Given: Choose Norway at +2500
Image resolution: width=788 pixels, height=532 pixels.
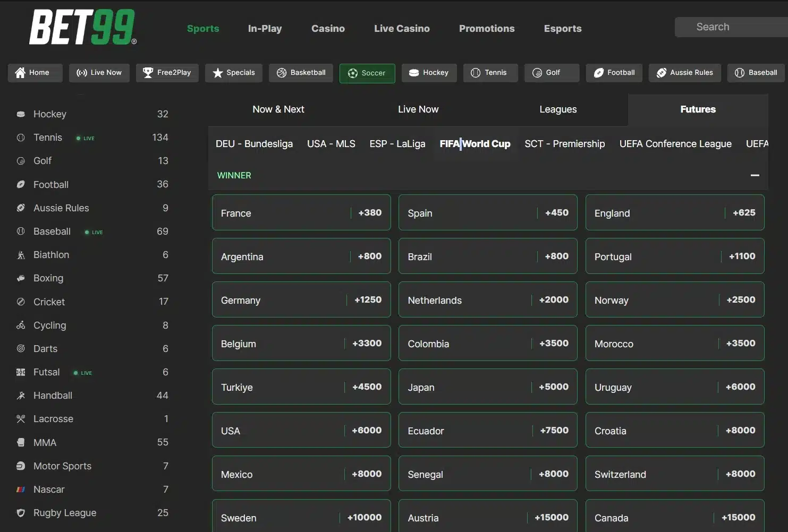Looking at the screenshot, I should point(675,299).
